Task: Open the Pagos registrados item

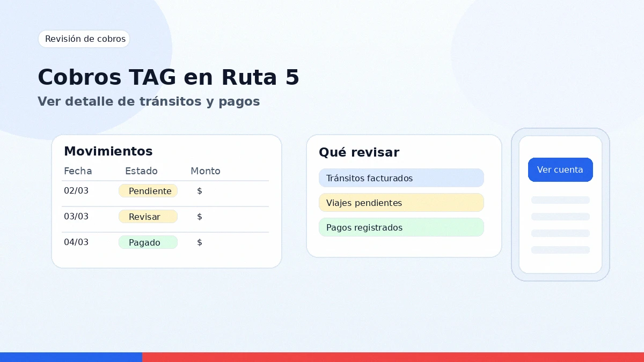Action: coord(401,227)
